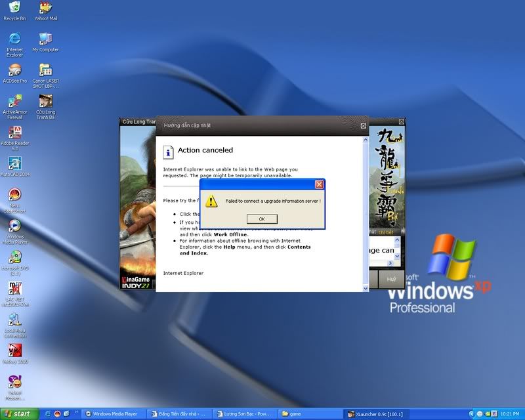This screenshot has height=420, width=525.
Task: Click the 'Failed to connect a upgrade information server' text
Action: click(273, 201)
